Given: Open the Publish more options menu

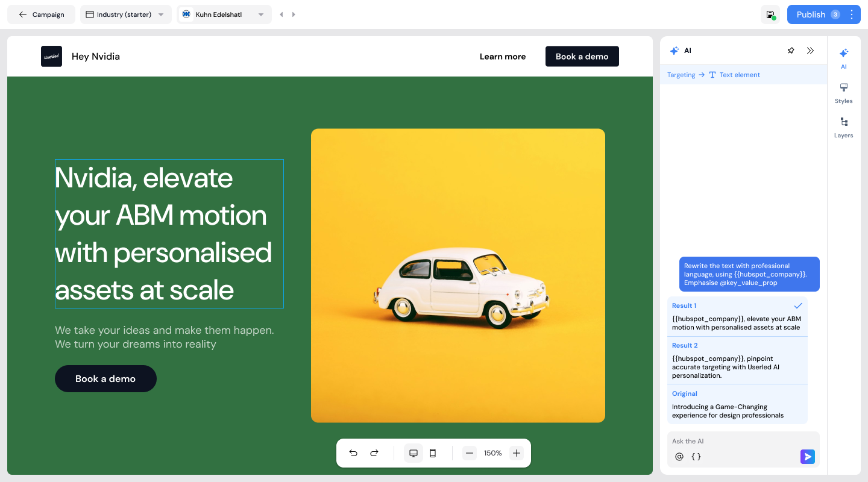Looking at the screenshot, I should coord(852,14).
